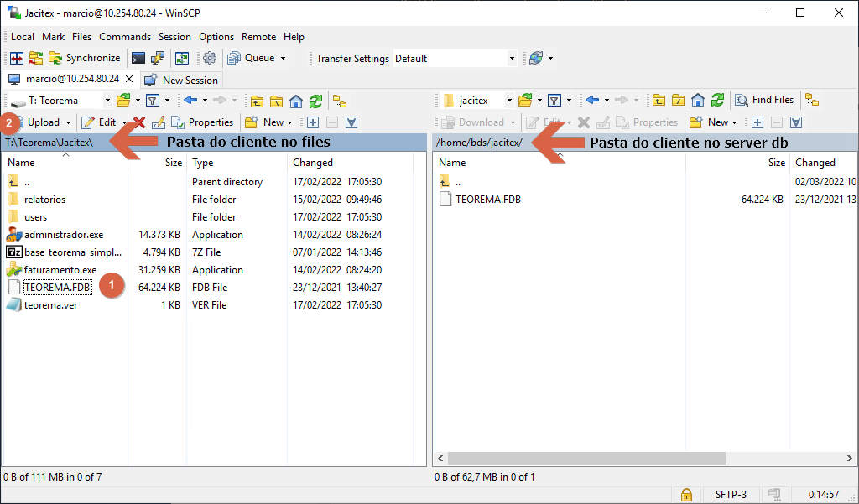Open local Properties button
This screenshot has height=504, width=859.
[202, 122]
